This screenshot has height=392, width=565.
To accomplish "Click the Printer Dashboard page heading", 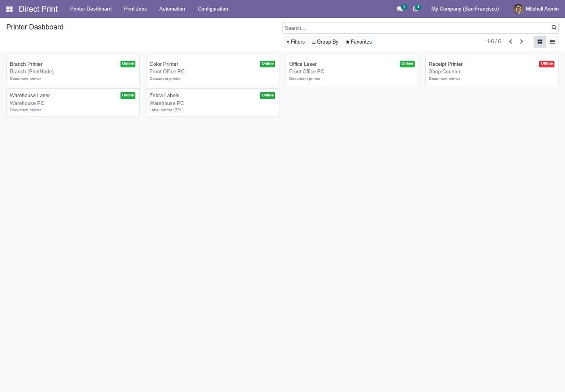I will pyautogui.click(x=35, y=27).
